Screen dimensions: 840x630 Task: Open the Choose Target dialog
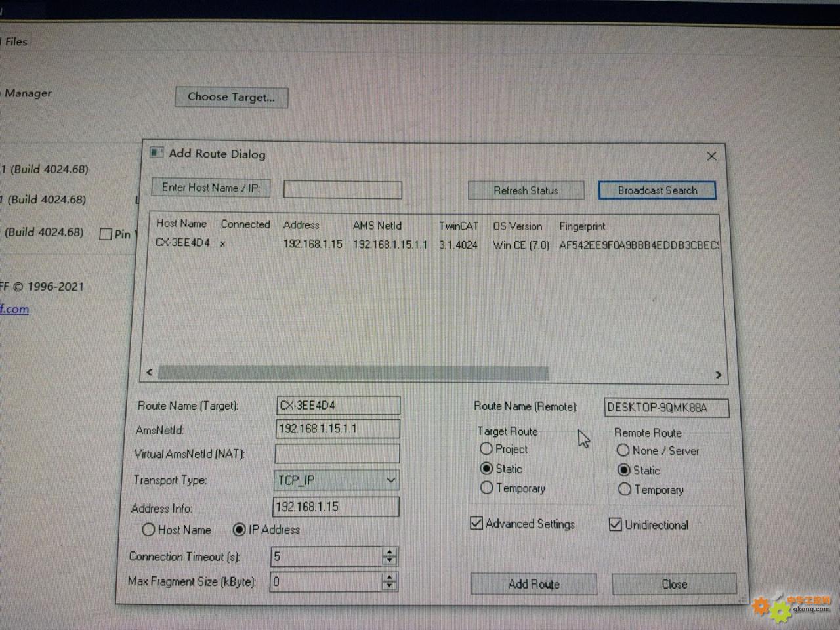pyautogui.click(x=231, y=97)
